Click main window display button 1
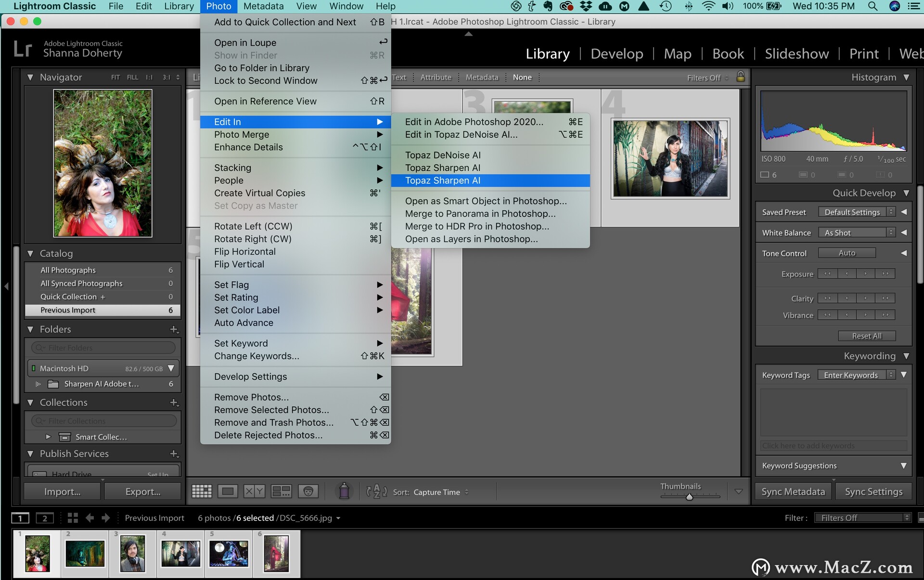Viewport: 924px width, 580px height. (x=20, y=518)
